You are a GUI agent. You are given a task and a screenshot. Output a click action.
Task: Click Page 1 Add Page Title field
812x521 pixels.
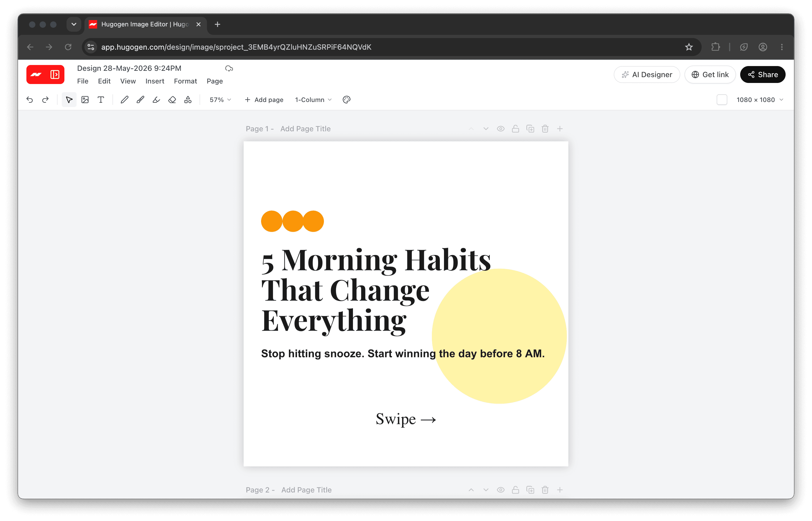pyautogui.click(x=305, y=129)
